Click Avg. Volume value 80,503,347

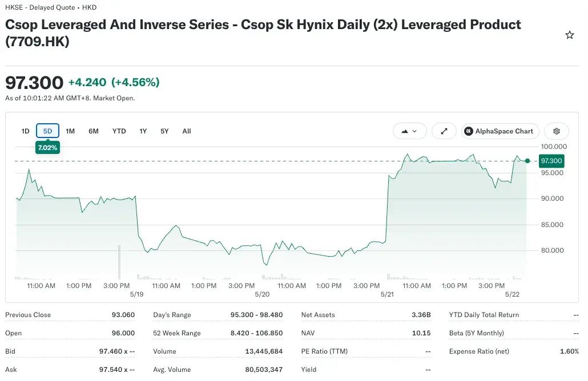pyautogui.click(x=264, y=370)
